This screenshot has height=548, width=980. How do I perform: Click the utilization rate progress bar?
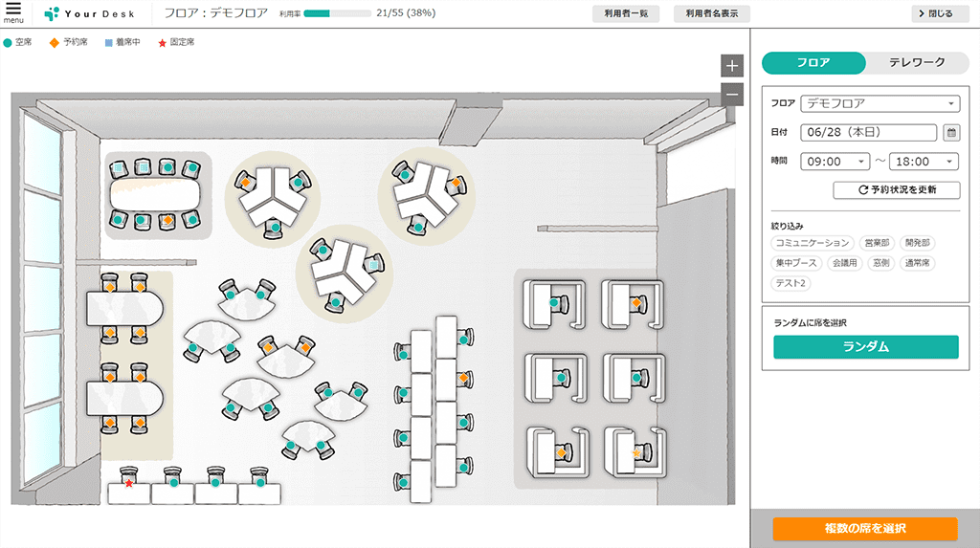point(338,13)
